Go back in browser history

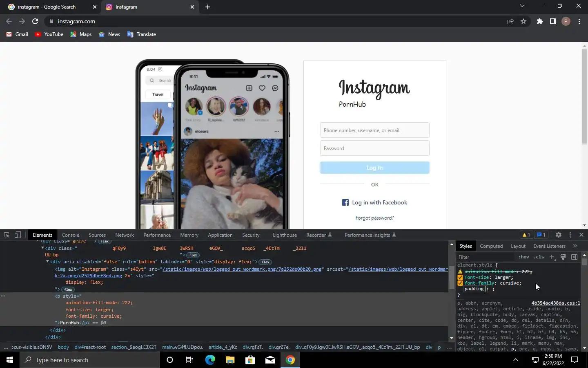9,21
